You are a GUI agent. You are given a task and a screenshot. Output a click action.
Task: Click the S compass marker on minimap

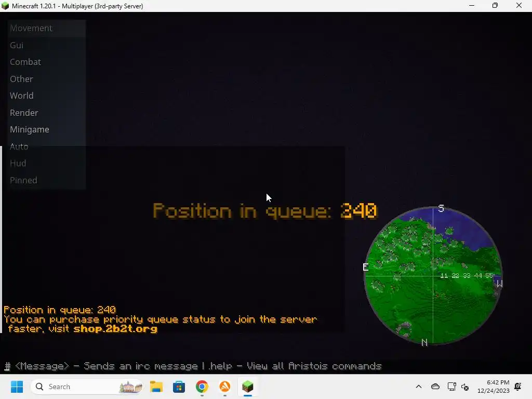[x=441, y=208]
